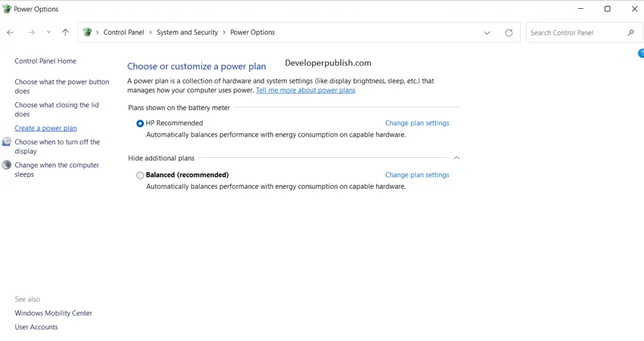The height and width of the screenshot is (341, 644).
Task: Open Choose what the power button does
Action: click(62, 86)
